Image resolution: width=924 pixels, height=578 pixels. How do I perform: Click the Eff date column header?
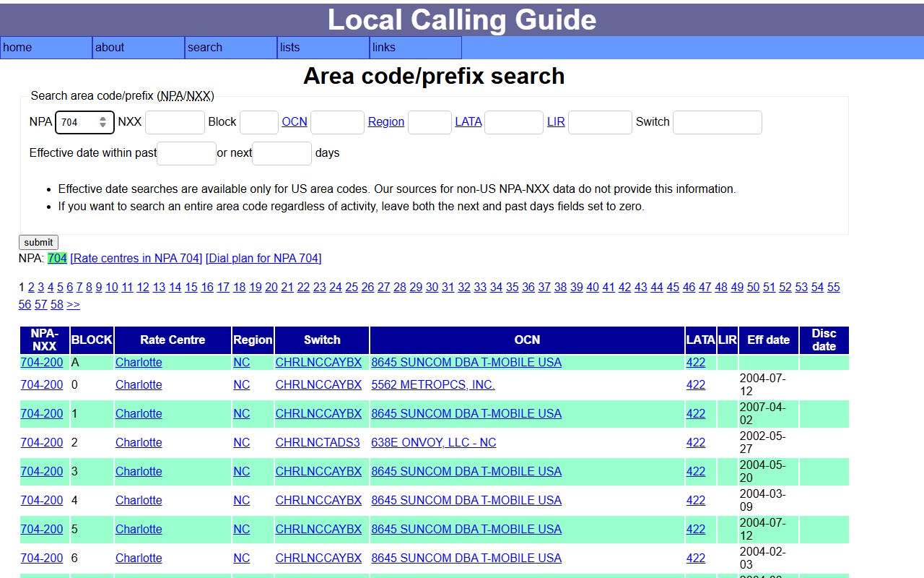(769, 340)
